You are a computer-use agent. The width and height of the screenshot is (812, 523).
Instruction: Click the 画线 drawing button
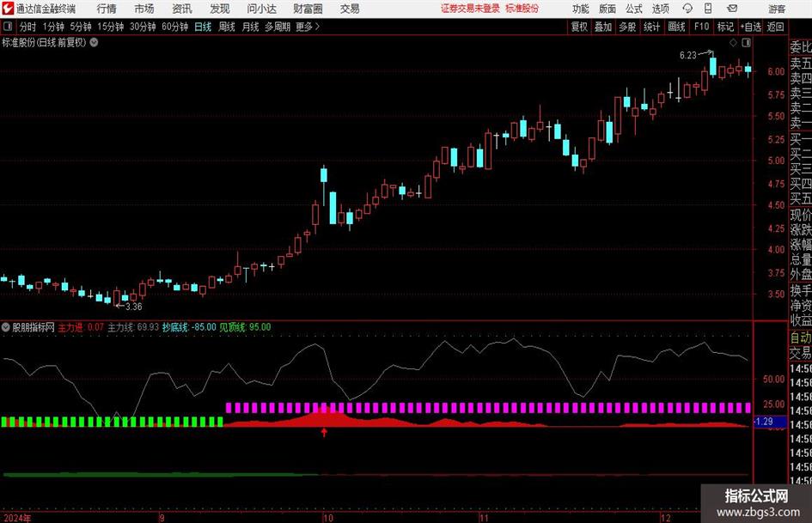676,27
